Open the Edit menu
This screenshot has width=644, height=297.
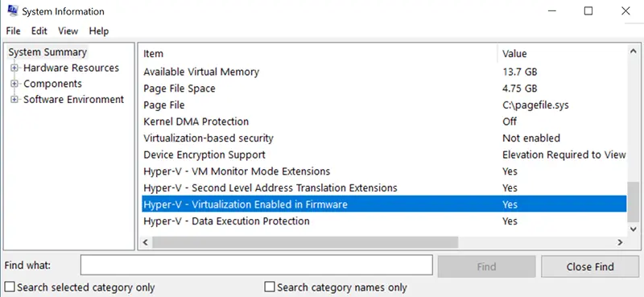[x=39, y=31]
